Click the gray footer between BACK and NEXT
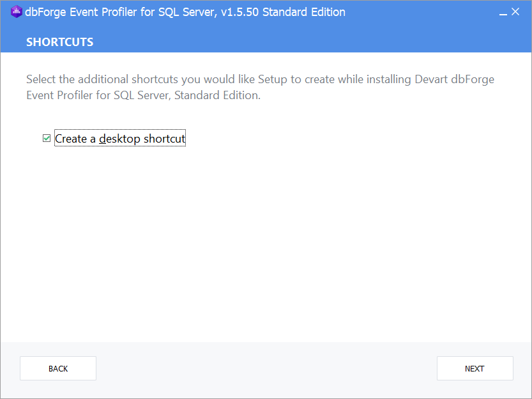Screen dimensions: 532x399 click(266, 368)
